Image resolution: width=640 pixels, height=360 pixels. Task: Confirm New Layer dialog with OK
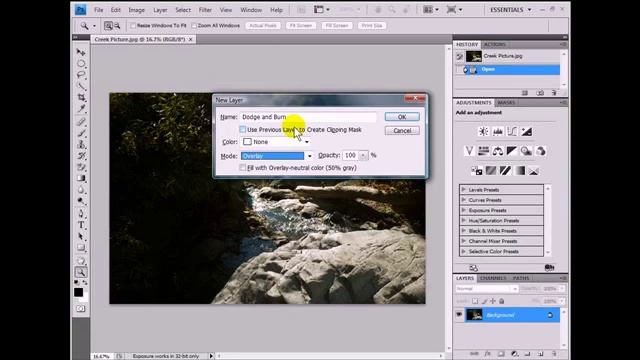point(402,117)
